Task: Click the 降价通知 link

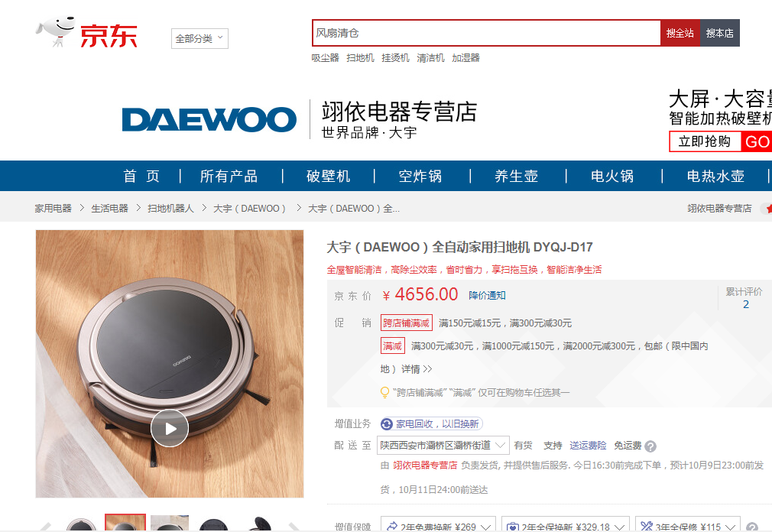Action: click(487, 295)
